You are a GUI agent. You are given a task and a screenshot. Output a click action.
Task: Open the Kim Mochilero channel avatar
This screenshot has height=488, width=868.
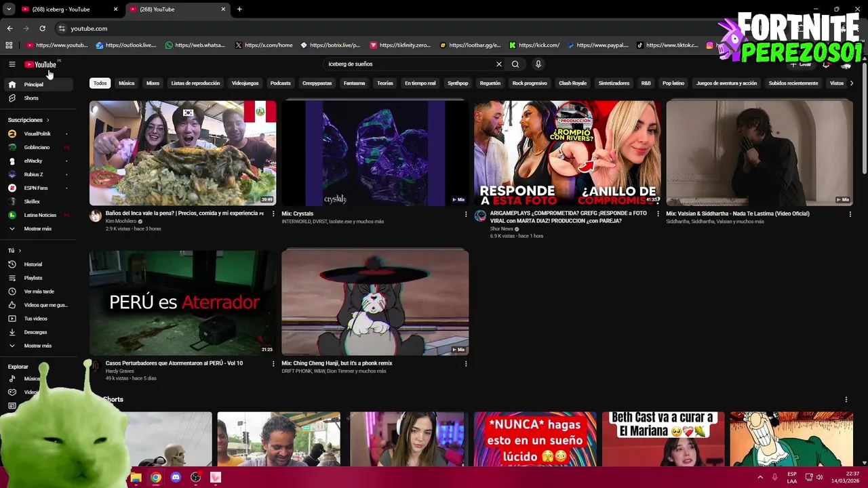coord(96,216)
